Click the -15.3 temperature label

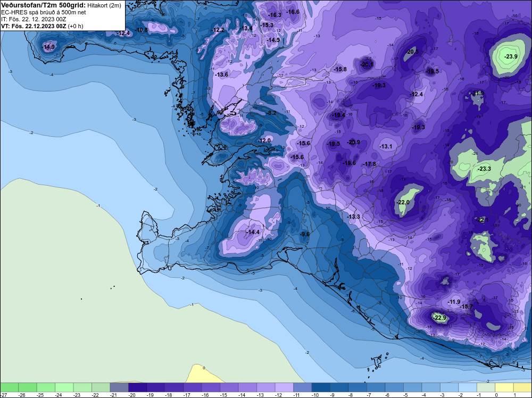(267, 25)
